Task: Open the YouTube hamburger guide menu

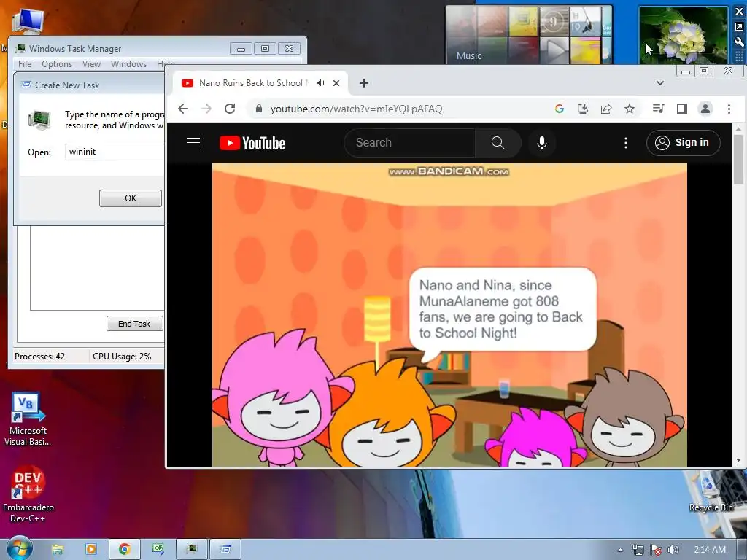Action: pos(193,143)
